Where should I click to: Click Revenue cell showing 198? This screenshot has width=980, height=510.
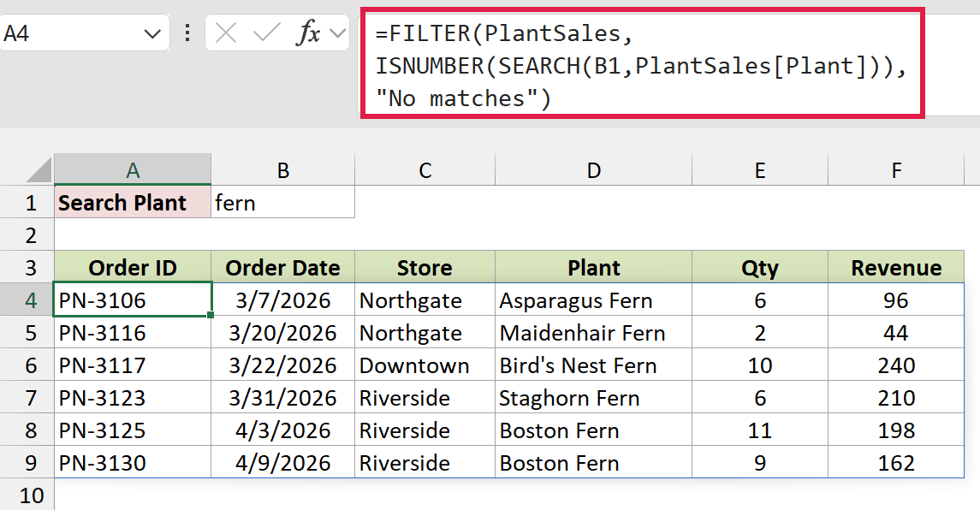(x=896, y=430)
